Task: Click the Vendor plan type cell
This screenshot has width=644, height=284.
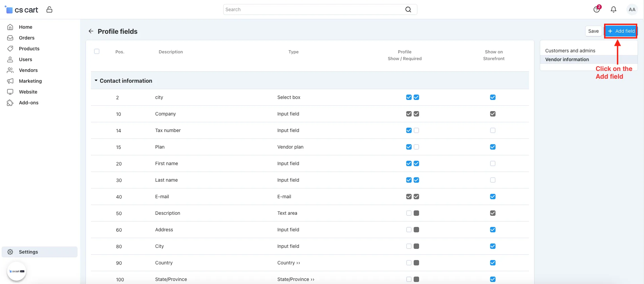Action: tap(290, 147)
